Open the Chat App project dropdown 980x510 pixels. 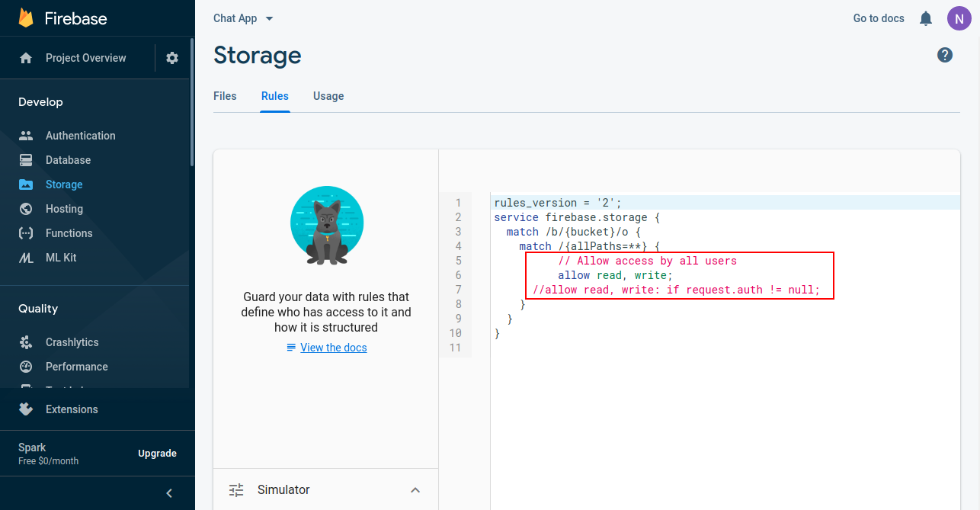pos(243,18)
